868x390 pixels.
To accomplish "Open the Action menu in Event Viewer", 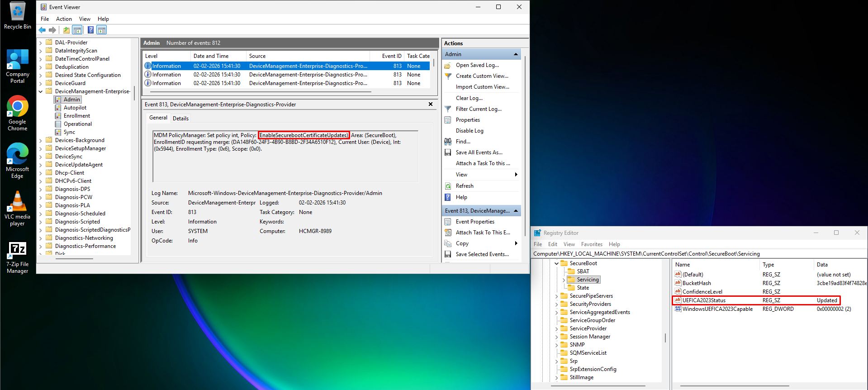I will click(64, 19).
